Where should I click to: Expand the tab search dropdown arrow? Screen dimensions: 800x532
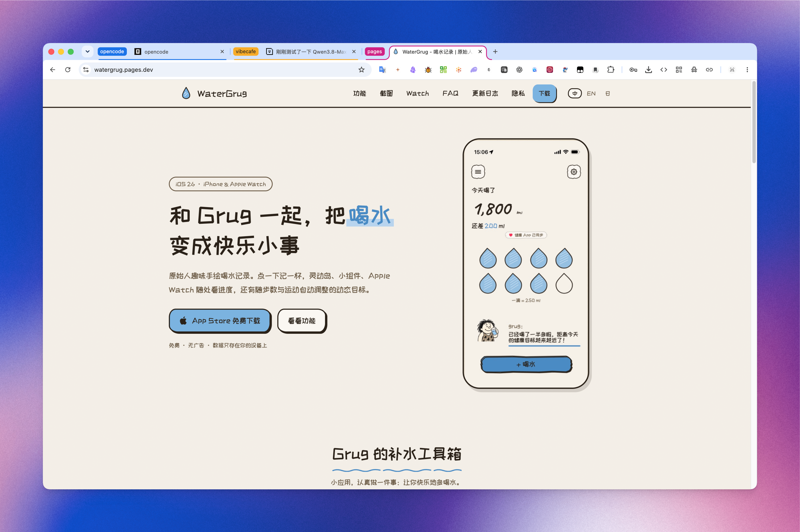click(88, 52)
